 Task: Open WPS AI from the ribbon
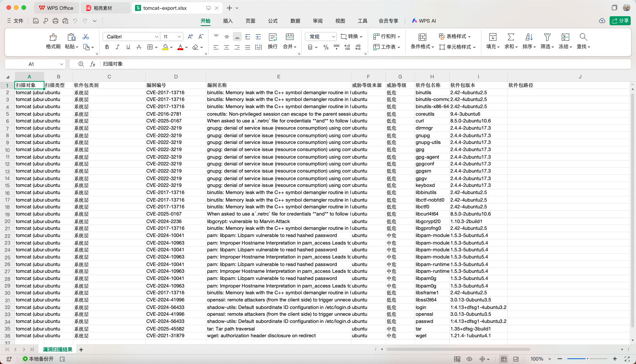click(x=424, y=21)
